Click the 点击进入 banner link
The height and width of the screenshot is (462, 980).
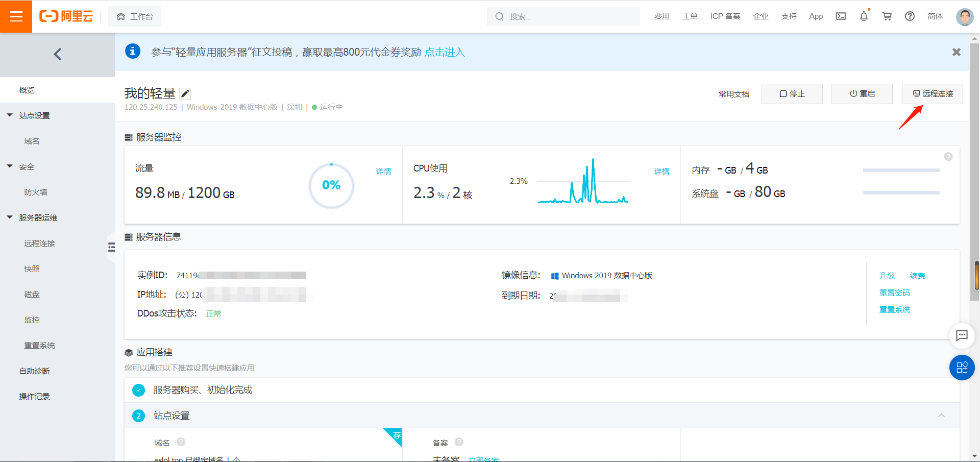pos(445,52)
